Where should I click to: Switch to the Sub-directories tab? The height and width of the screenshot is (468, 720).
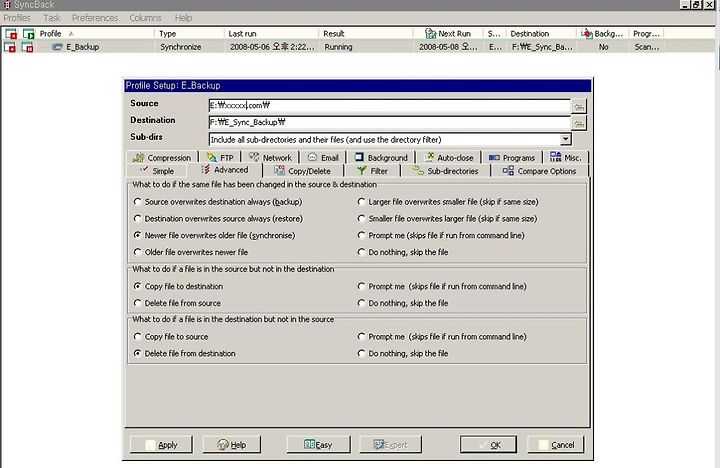click(x=445, y=171)
